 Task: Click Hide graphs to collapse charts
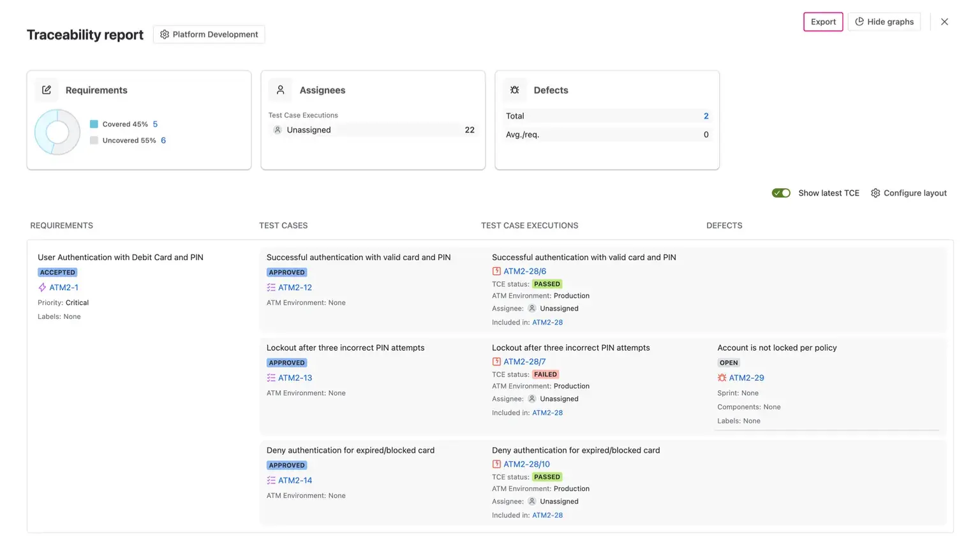pyautogui.click(x=884, y=21)
